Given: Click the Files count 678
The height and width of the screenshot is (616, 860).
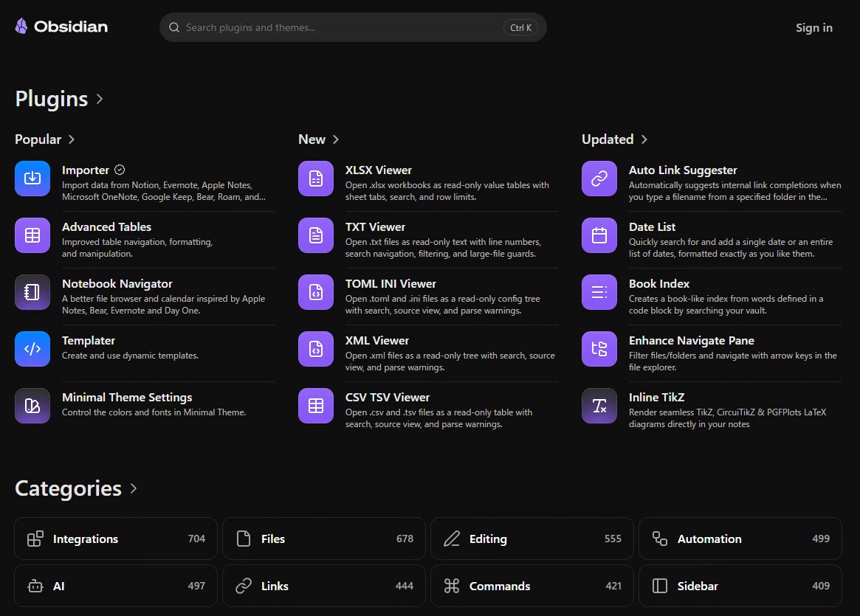Looking at the screenshot, I should (x=405, y=539).
